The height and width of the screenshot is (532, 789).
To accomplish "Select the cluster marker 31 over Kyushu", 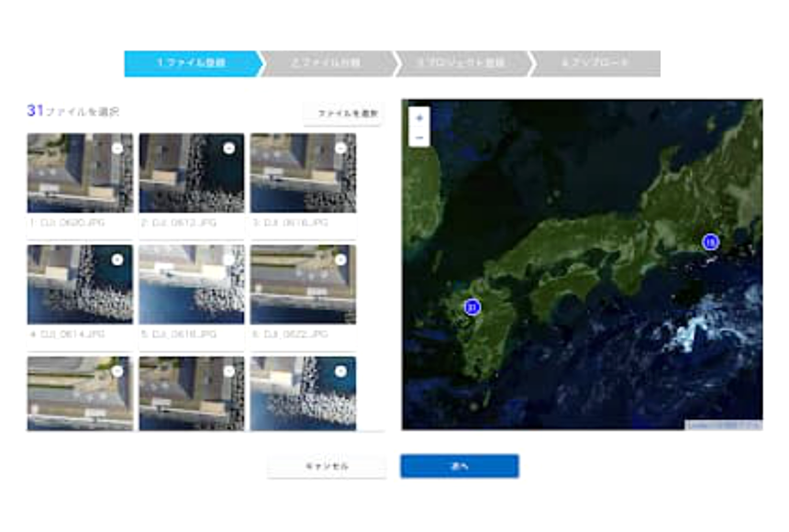I will (x=472, y=307).
